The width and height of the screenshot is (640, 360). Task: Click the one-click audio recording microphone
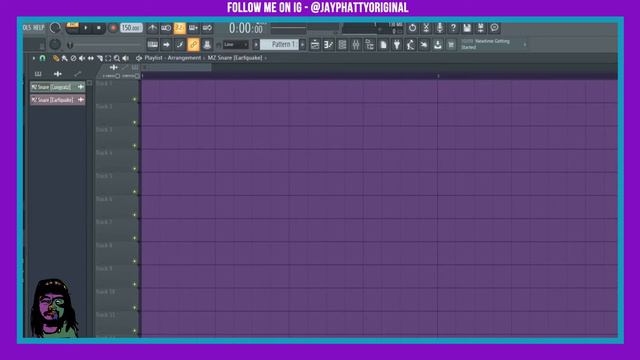[x=440, y=28]
